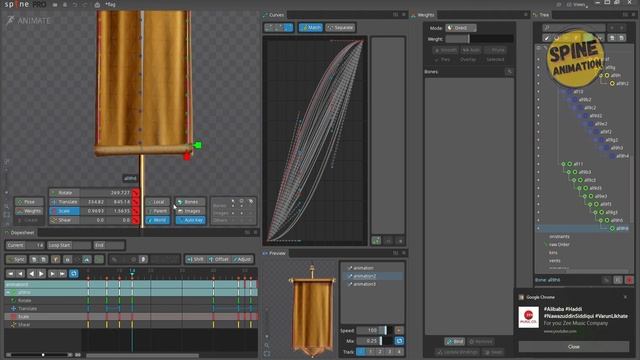Toggle Auto Key
Image resolution: width=640 pixels, height=360 pixels.
(191, 220)
